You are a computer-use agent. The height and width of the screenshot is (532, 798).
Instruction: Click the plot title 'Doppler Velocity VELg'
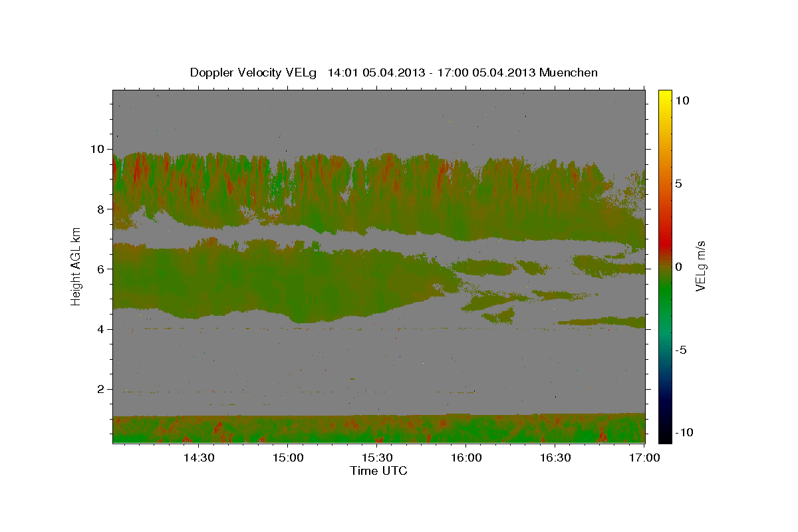coord(255,72)
